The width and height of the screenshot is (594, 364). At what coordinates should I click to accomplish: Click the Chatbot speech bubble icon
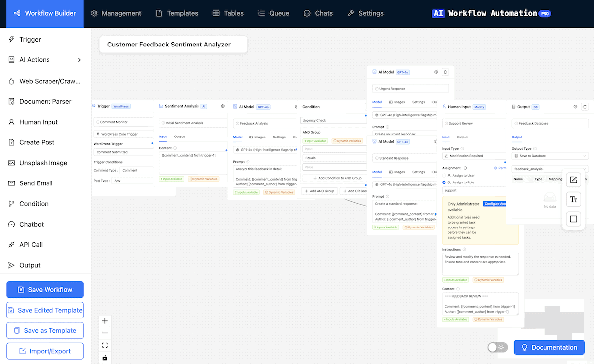[11, 224]
